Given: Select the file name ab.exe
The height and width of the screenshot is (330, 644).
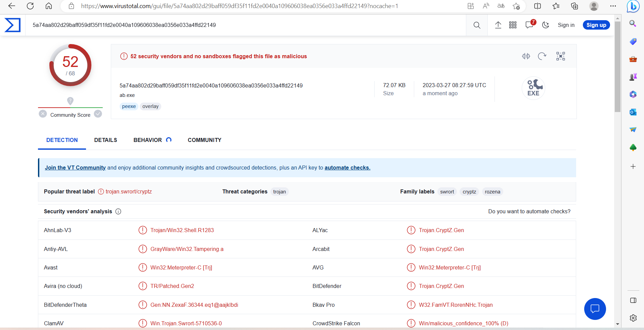Looking at the screenshot, I should [x=127, y=95].
